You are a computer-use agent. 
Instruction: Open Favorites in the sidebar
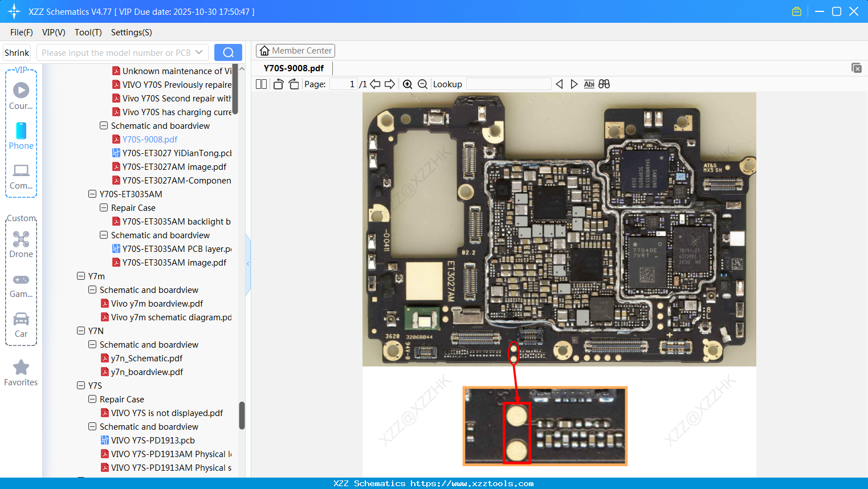[21, 373]
